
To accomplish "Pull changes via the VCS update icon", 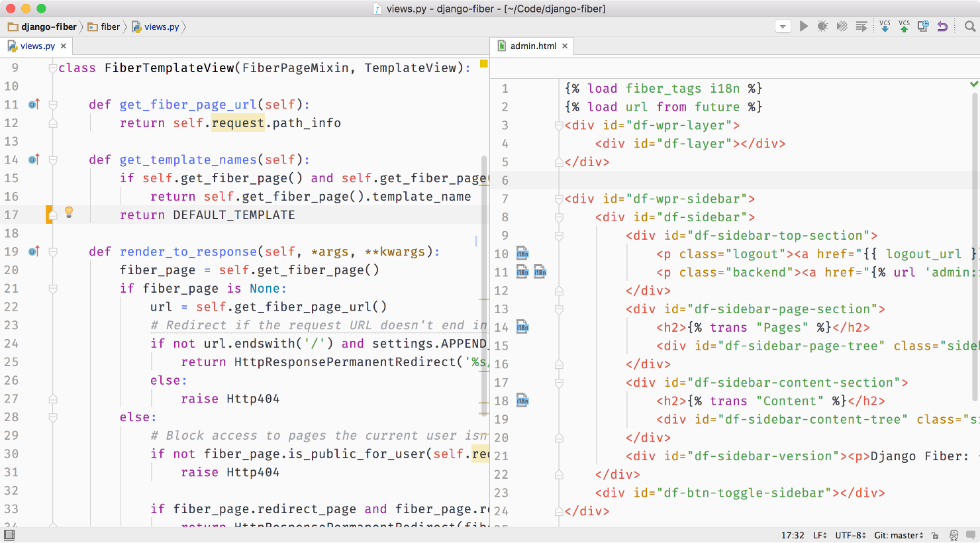I will 886,26.
